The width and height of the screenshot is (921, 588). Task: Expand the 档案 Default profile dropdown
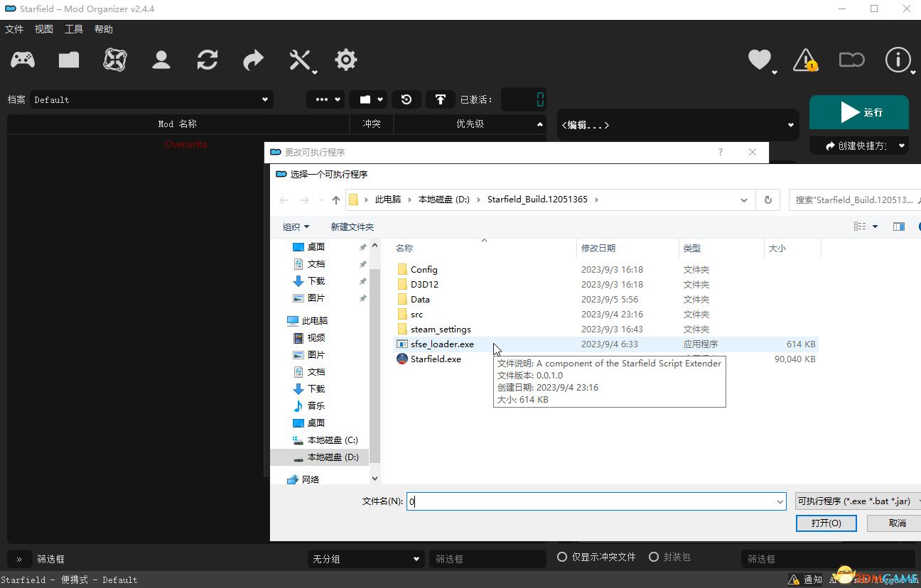(151, 100)
